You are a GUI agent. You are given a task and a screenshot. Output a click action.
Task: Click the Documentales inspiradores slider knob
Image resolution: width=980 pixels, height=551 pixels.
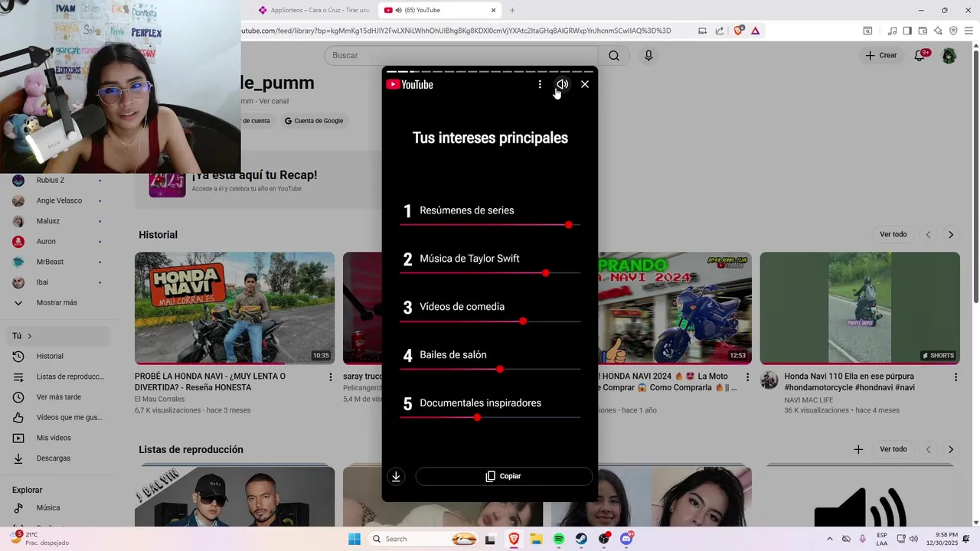[x=477, y=418]
